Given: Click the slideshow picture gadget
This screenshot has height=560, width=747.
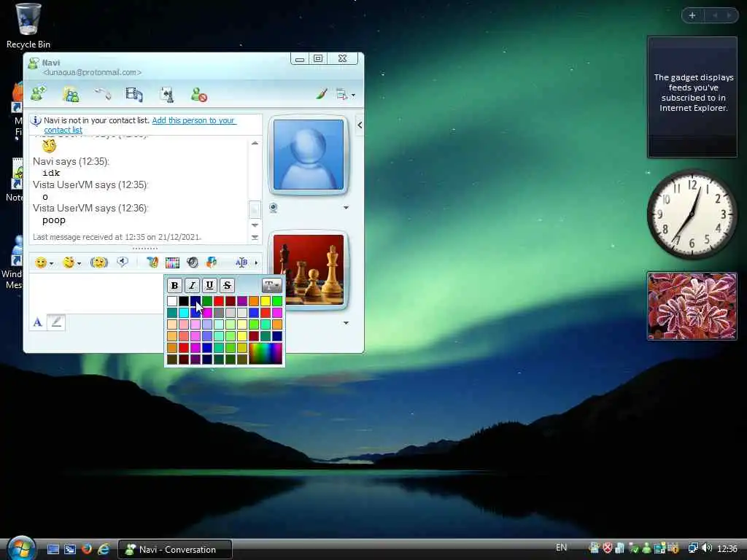Looking at the screenshot, I should coord(692,306).
